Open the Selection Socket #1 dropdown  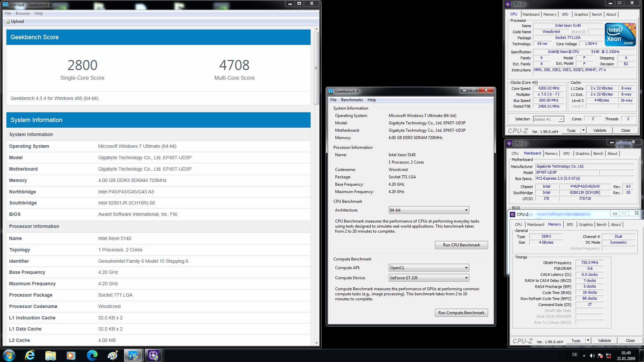coord(548,119)
